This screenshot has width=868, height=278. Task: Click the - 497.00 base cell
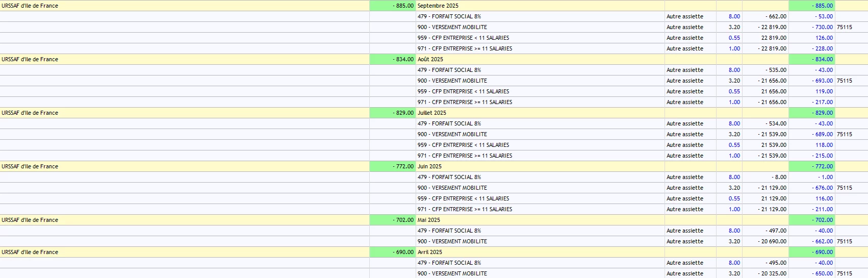[x=765, y=231]
